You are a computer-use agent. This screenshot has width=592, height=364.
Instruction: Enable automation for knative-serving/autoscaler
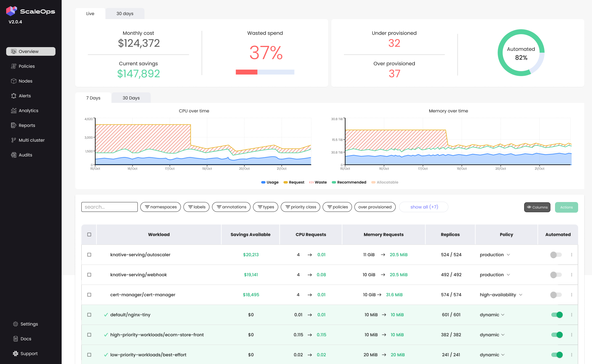click(x=556, y=255)
